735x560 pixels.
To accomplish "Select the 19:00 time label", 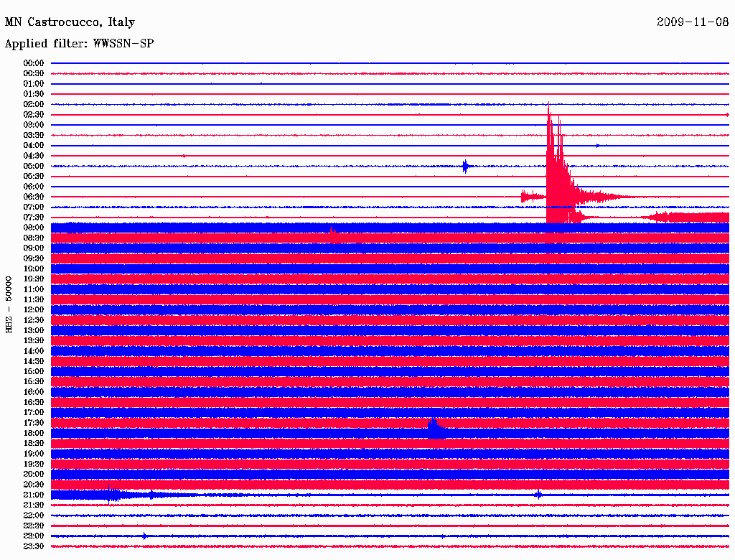I will click(34, 454).
